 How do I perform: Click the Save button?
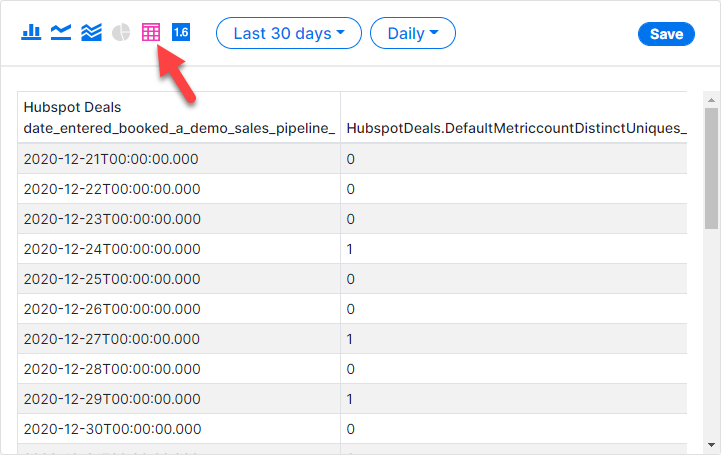pyautogui.click(x=666, y=34)
